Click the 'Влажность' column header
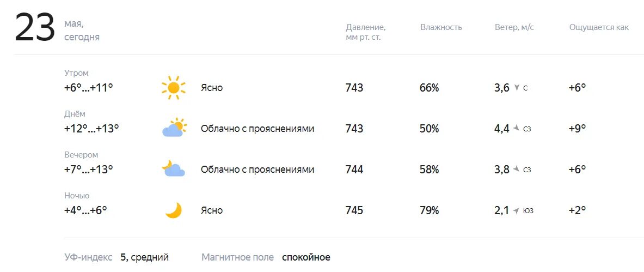Viewport: 644px width, 272px height. point(441,27)
